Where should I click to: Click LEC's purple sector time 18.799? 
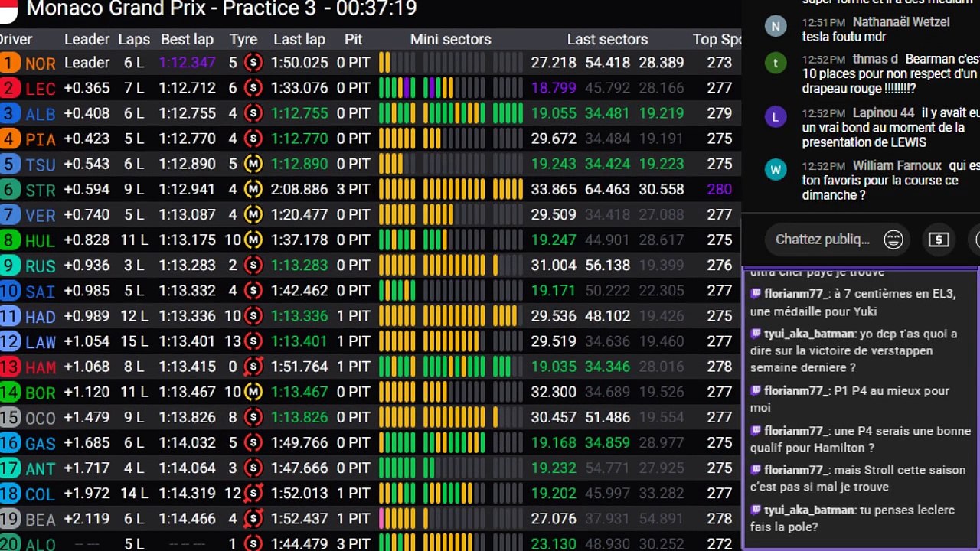554,88
